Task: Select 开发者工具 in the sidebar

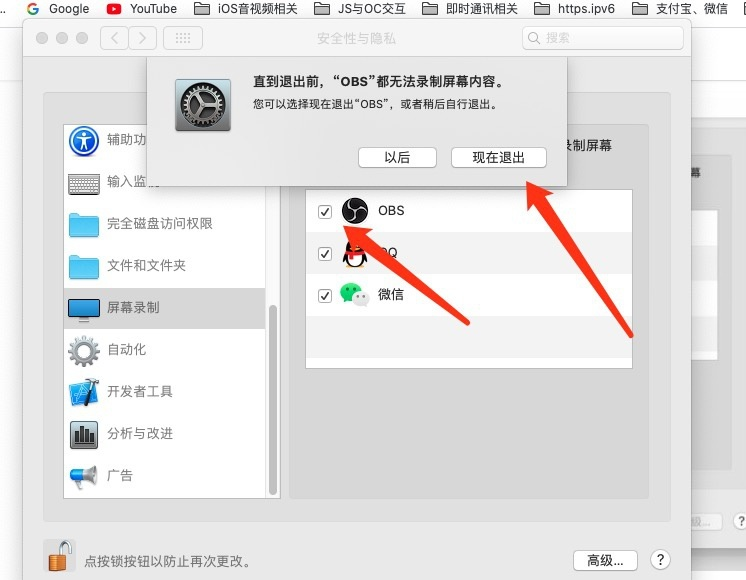Action: pyautogui.click(x=164, y=392)
